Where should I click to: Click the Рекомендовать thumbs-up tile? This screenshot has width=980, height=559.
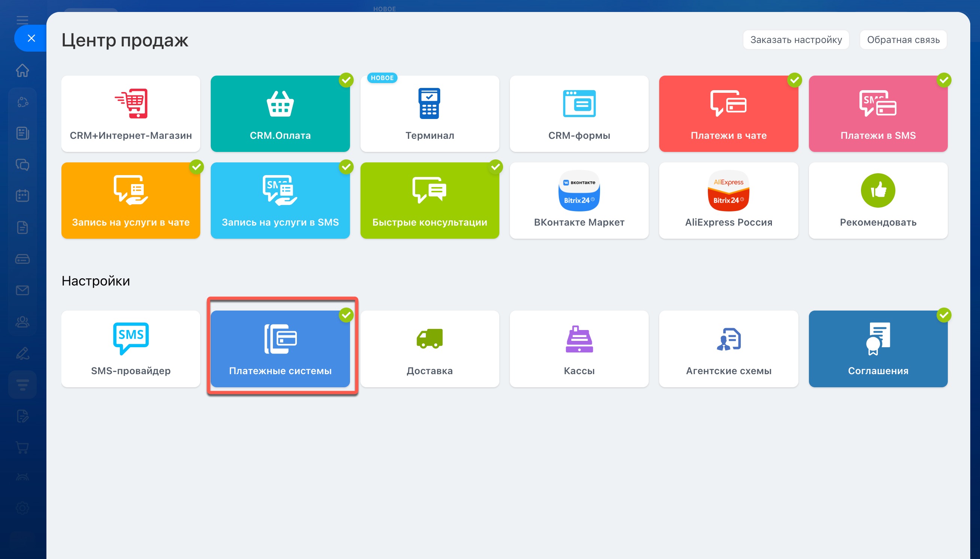tap(878, 201)
